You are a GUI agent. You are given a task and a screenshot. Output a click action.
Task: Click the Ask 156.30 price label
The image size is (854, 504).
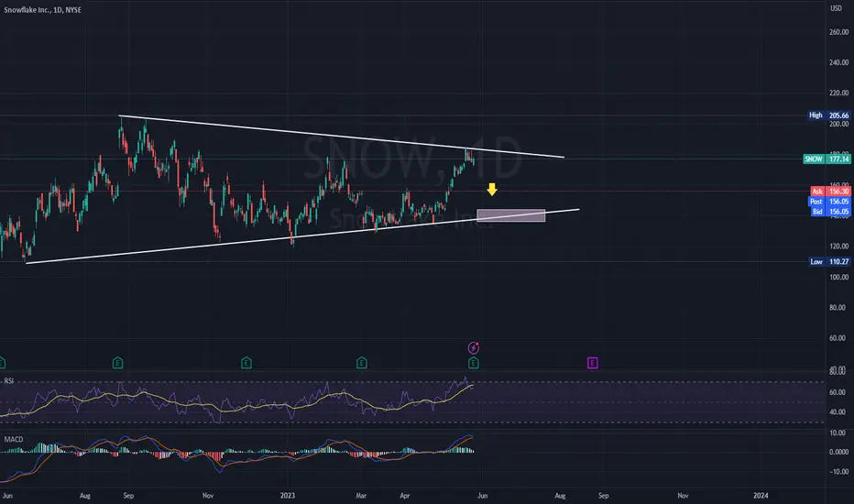click(830, 192)
